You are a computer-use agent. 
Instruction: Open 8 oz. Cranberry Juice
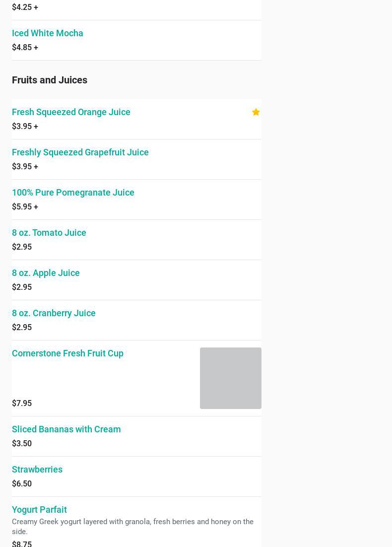pos(54,313)
